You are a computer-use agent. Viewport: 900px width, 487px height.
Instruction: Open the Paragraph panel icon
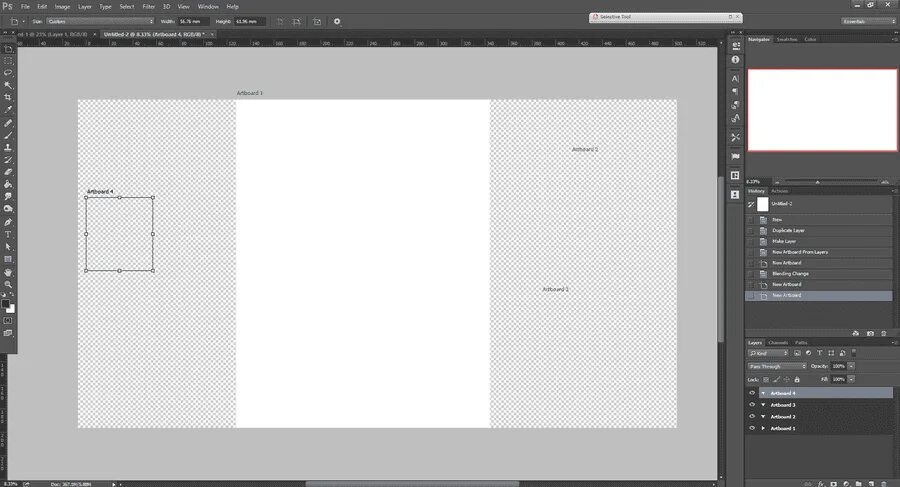tap(735, 92)
